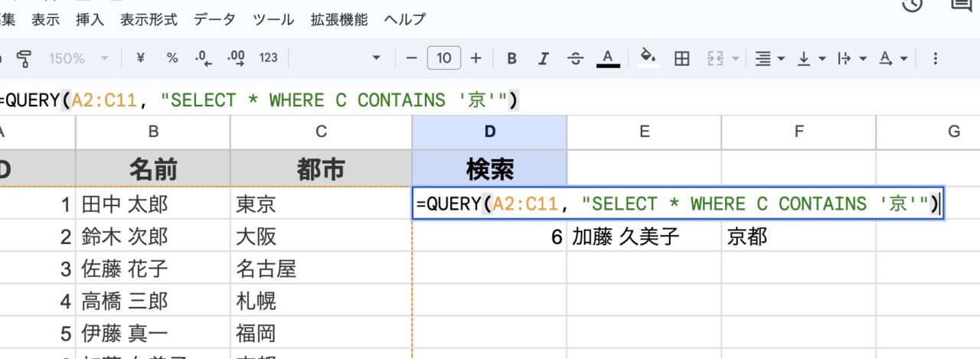Open the 表示形式 menu

[x=149, y=20]
